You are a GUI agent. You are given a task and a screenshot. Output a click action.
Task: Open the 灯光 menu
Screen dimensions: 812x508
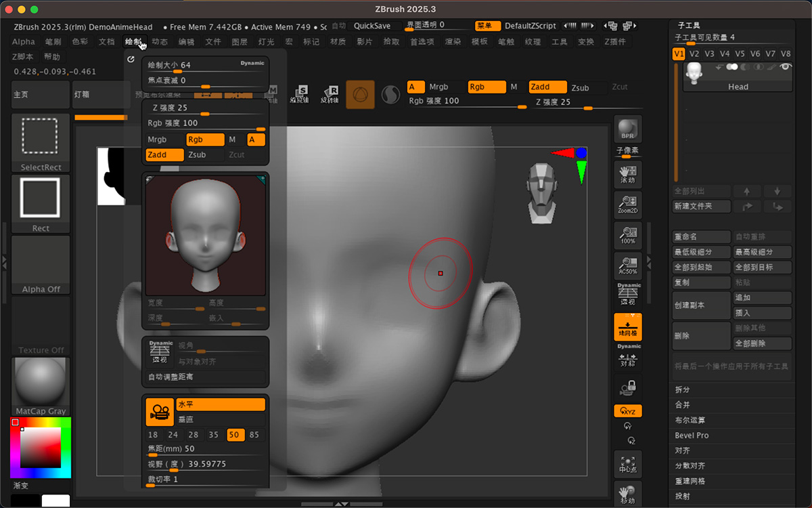coord(266,42)
